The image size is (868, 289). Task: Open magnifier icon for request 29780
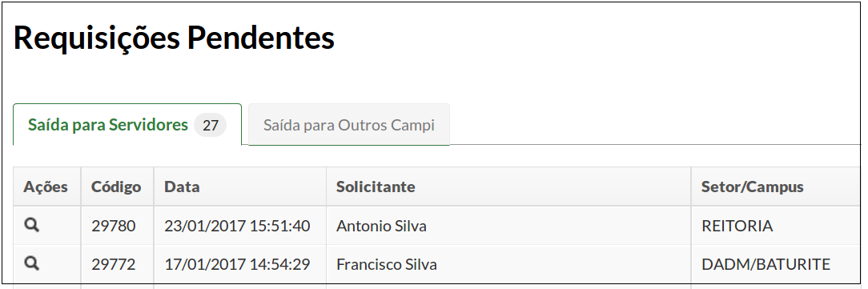32,225
